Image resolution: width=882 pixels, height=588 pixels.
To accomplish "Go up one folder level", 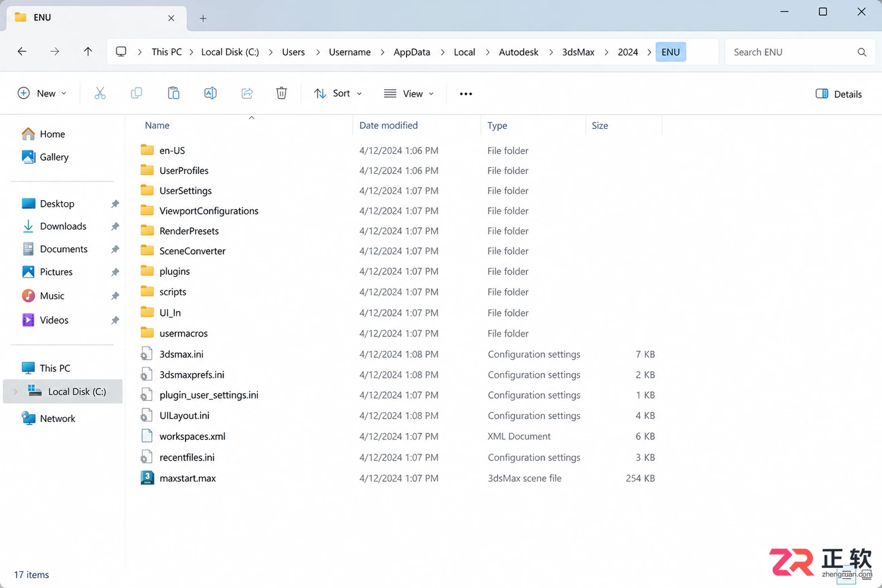I will point(88,51).
